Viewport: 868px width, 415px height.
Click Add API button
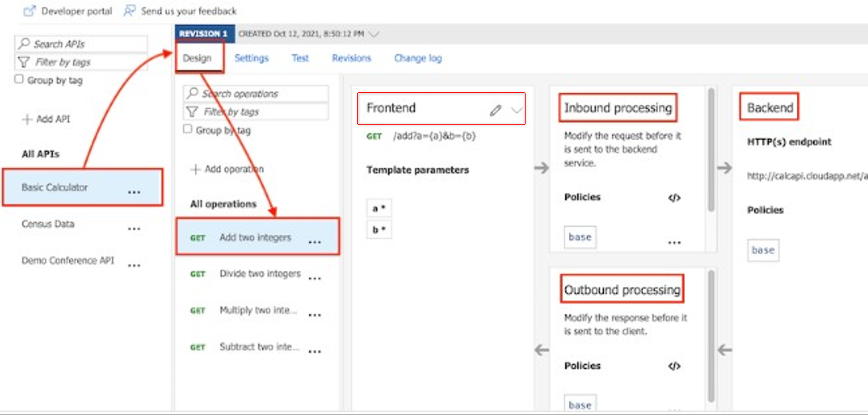pos(47,119)
